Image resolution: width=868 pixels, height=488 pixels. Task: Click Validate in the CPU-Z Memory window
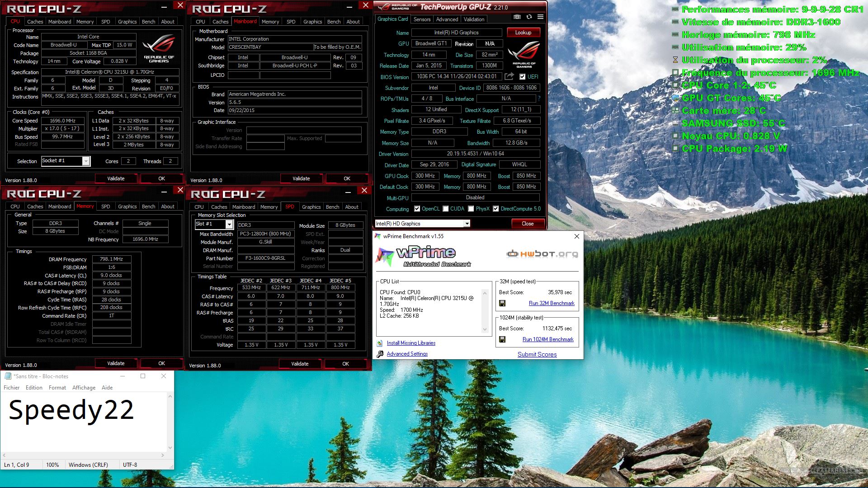pos(116,363)
